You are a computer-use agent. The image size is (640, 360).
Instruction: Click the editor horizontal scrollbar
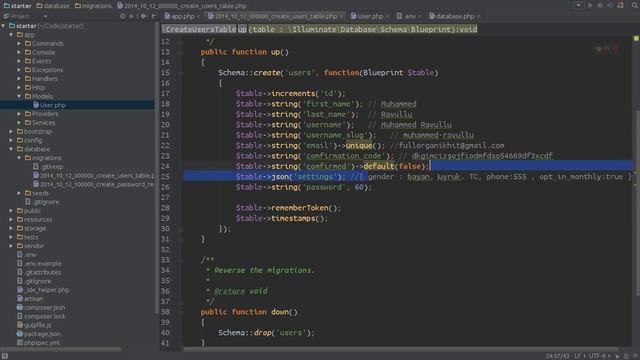tap(400, 349)
